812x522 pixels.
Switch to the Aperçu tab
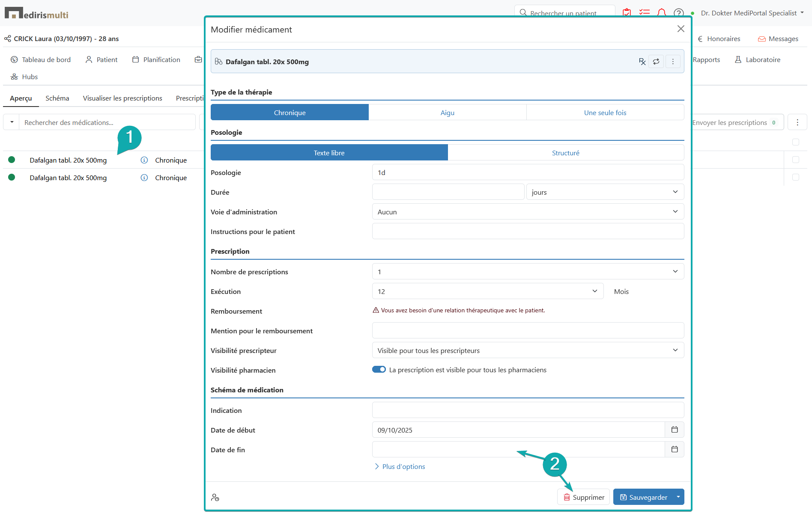click(x=21, y=98)
